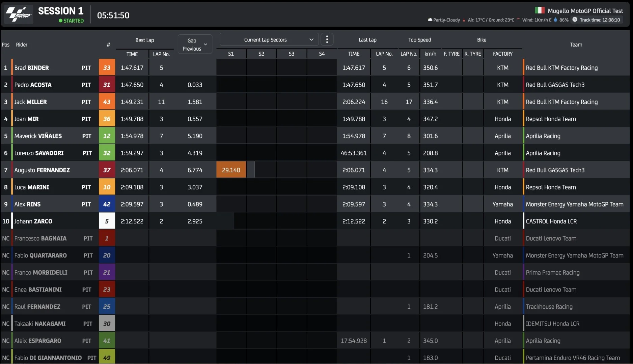Click Jack Miller's gap value 1.581
633x364 pixels.
click(x=195, y=102)
